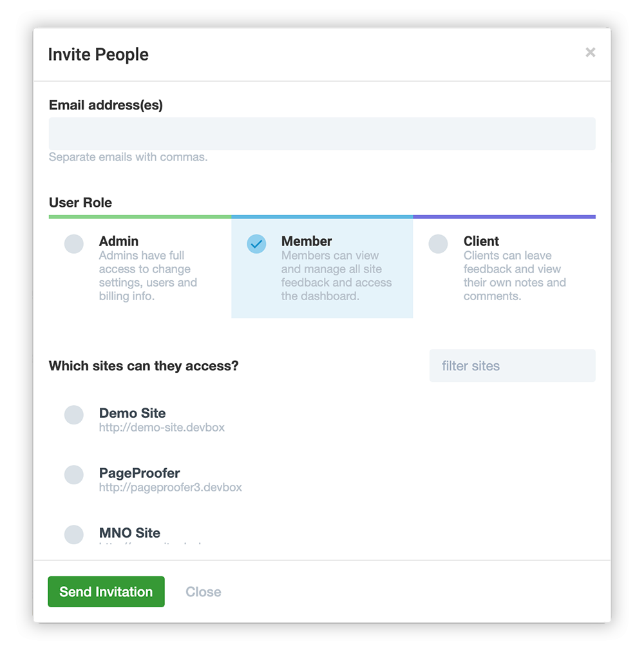Enable access for PageProofer site circle
This screenshot has height=653, width=644.
[x=74, y=475]
